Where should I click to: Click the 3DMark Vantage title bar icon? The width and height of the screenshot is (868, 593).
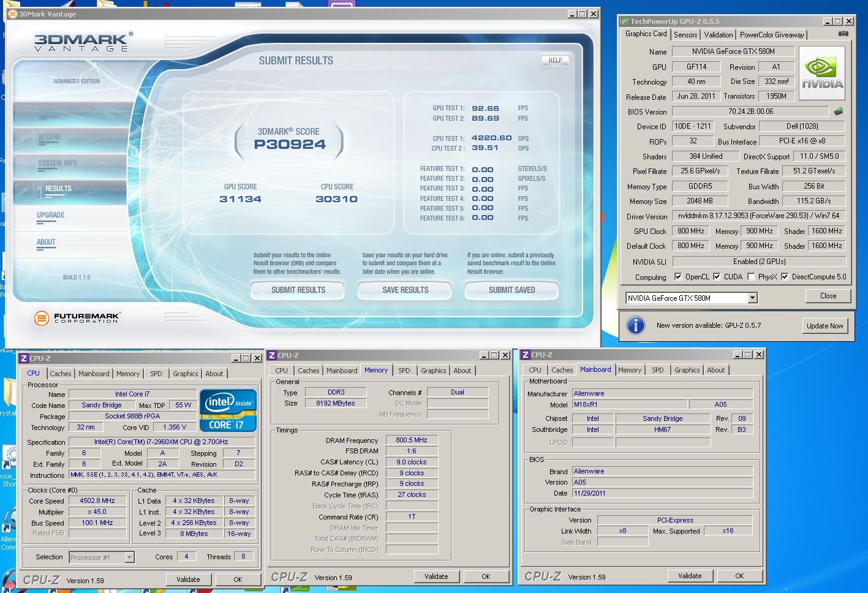(x=12, y=13)
